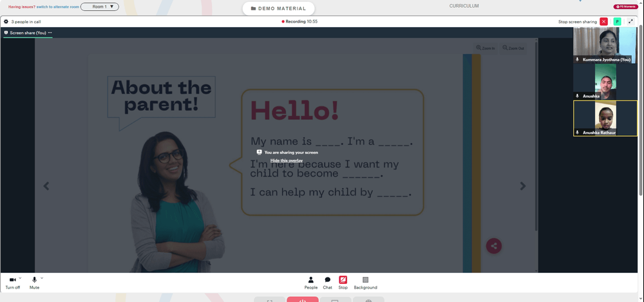Go to previous slide arrow

(x=46, y=185)
